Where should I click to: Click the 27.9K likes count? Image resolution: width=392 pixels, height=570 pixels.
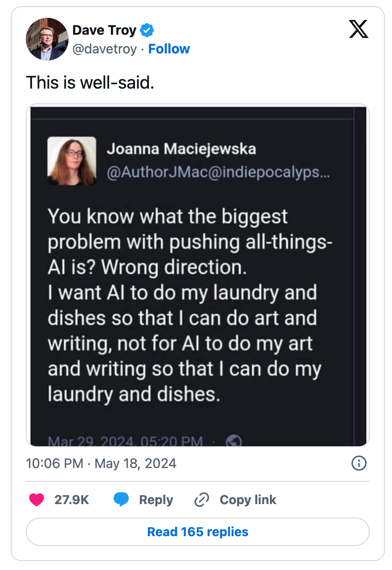[x=72, y=500]
